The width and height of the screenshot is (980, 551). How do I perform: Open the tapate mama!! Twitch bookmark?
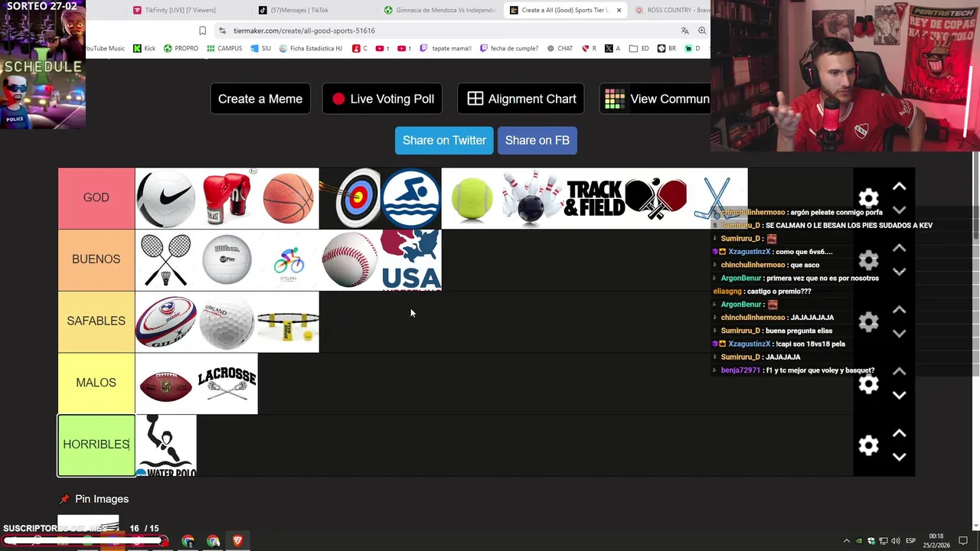tap(445, 48)
